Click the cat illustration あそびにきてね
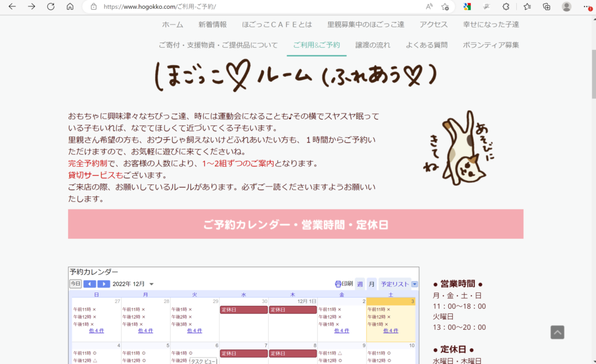Image resolution: width=596 pixels, height=364 pixels. click(x=459, y=148)
